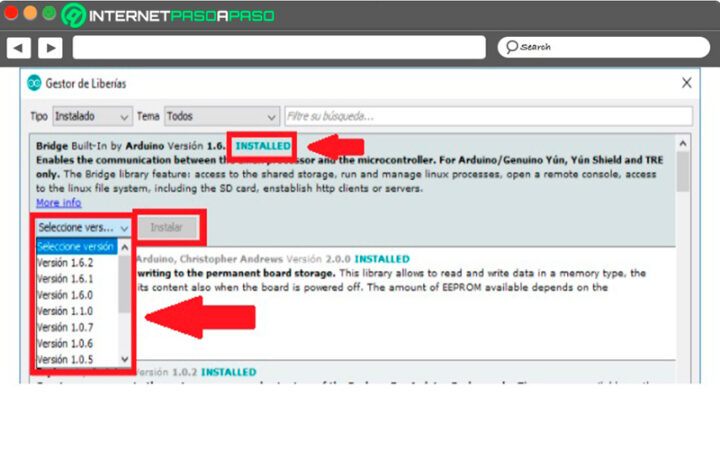Screen dimensions: 720x450
Task: Click the version list scroll down arrow
Action: [x=125, y=358]
